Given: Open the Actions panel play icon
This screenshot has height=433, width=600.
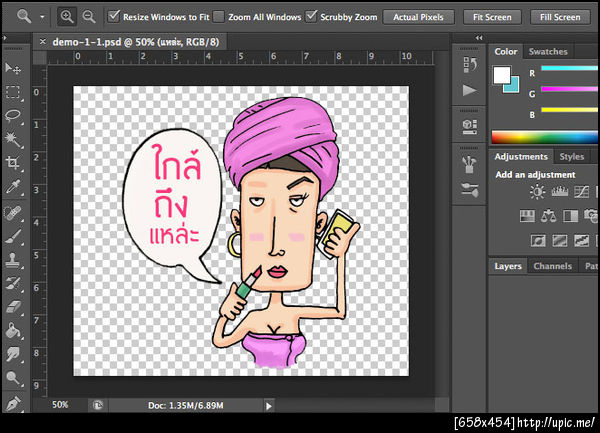Looking at the screenshot, I should (470, 91).
